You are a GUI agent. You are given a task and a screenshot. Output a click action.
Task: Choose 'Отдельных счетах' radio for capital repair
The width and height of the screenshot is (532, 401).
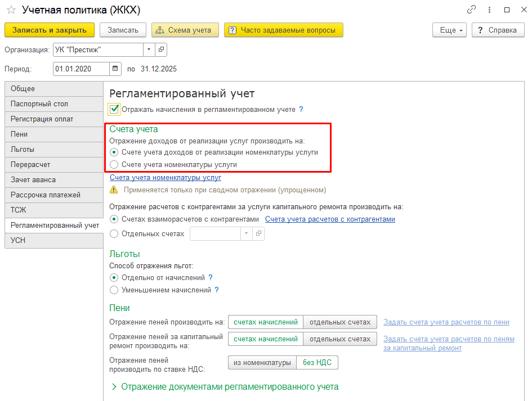(114, 233)
